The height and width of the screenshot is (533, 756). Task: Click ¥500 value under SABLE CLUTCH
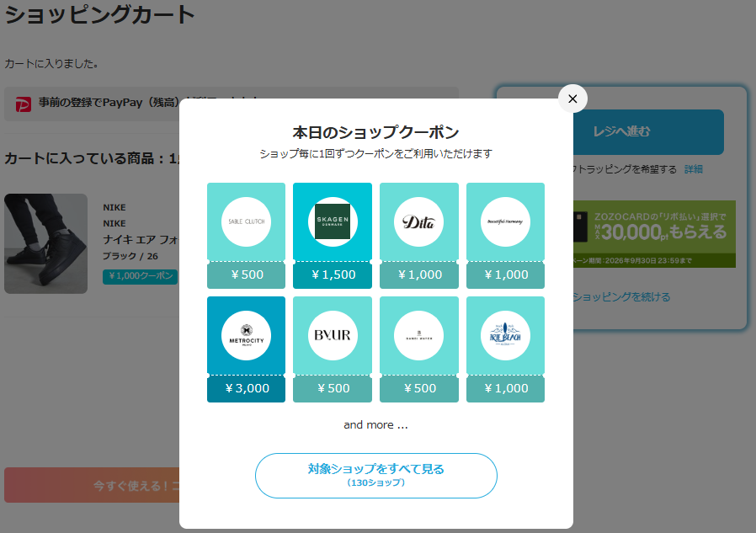pyautogui.click(x=247, y=274)
